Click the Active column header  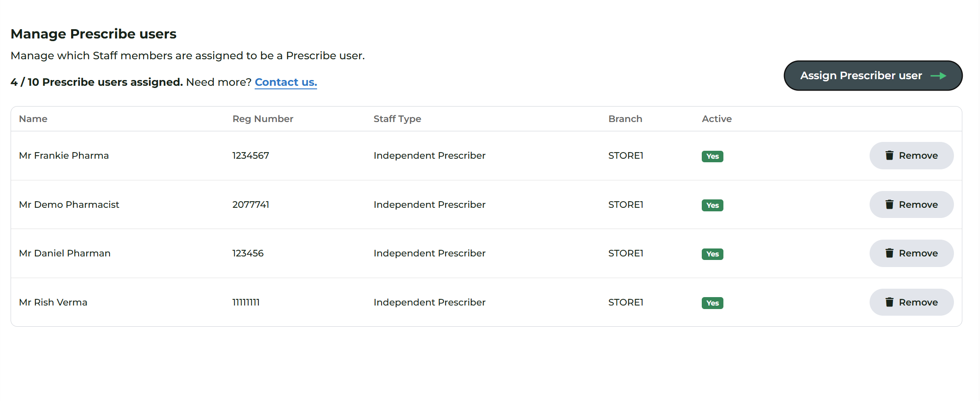click(716, 119)
